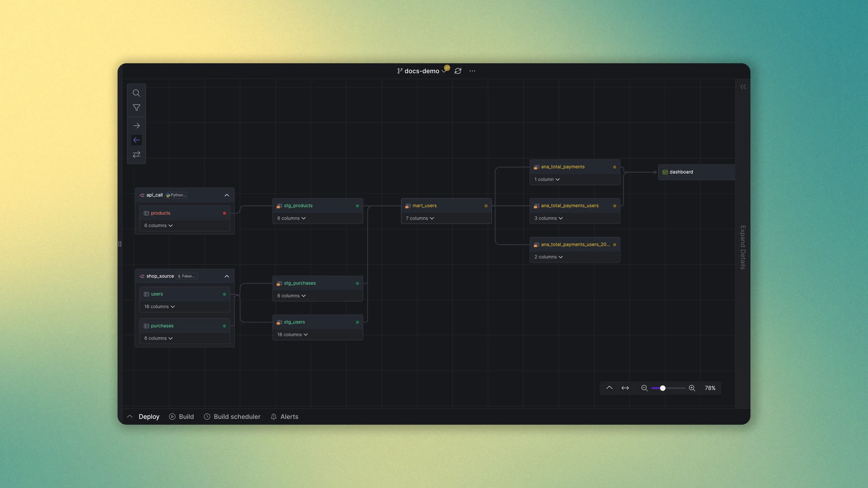Click the refresh icon next to docs-demo
868x488 pixels.
[x=458, y=71]
